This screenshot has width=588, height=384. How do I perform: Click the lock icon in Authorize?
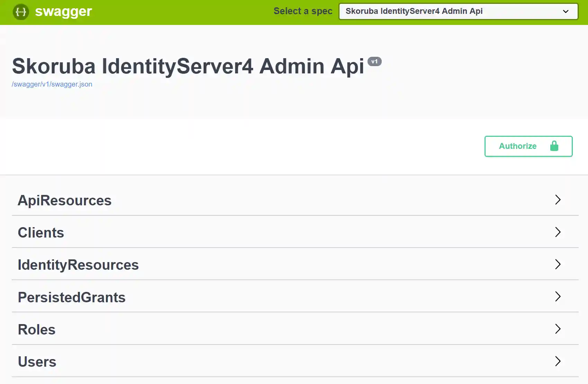[x=554, y=146]
